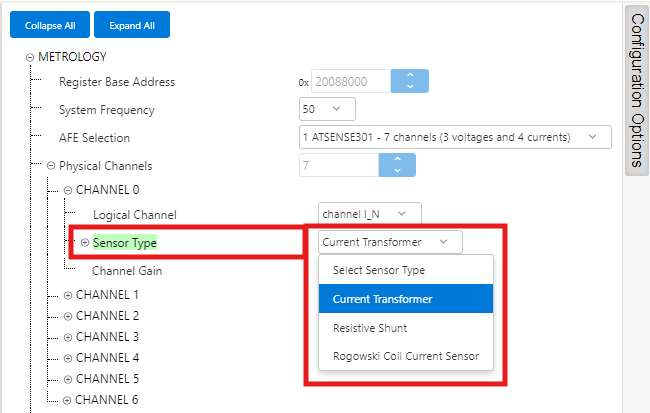Open the Configuration Options side tab
Screen dimensions: 650x413
(637, 90)
